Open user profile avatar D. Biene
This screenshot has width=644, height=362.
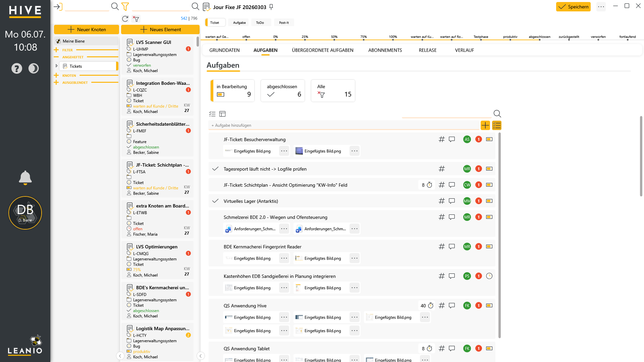(25, 213)
